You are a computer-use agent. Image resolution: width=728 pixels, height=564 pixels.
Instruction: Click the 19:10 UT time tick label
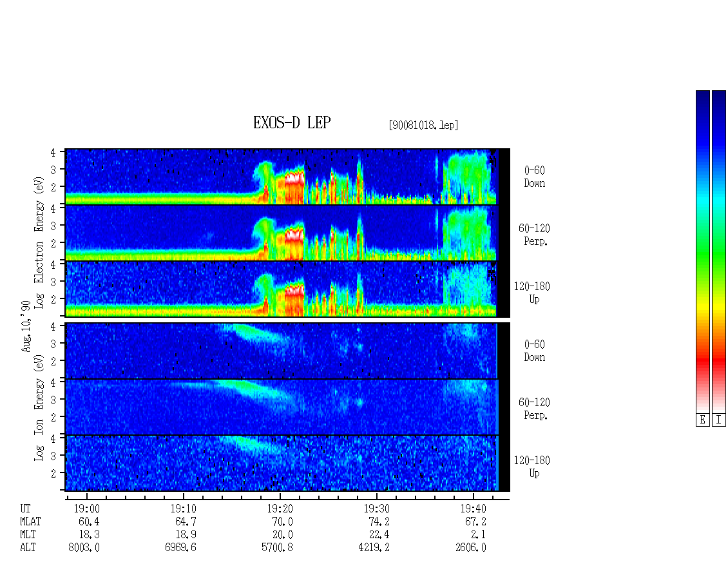pyautogui.click(x=184, y=509)
